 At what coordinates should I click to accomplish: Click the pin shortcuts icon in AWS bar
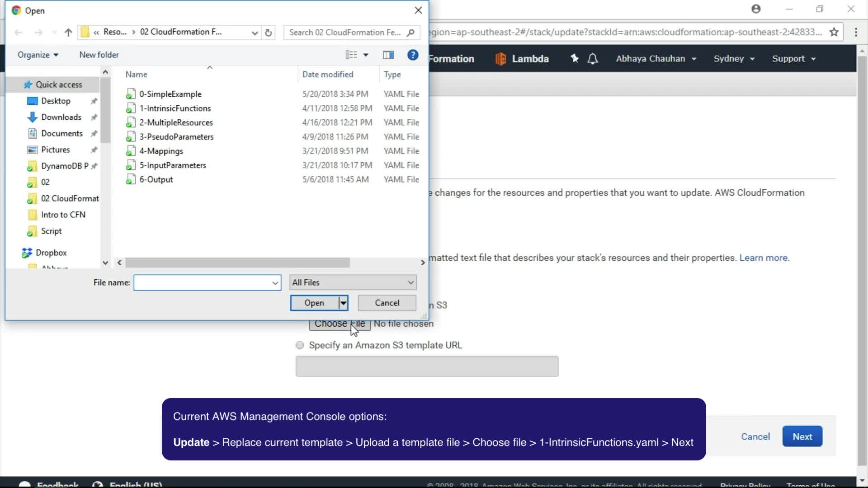click(575, 59)
